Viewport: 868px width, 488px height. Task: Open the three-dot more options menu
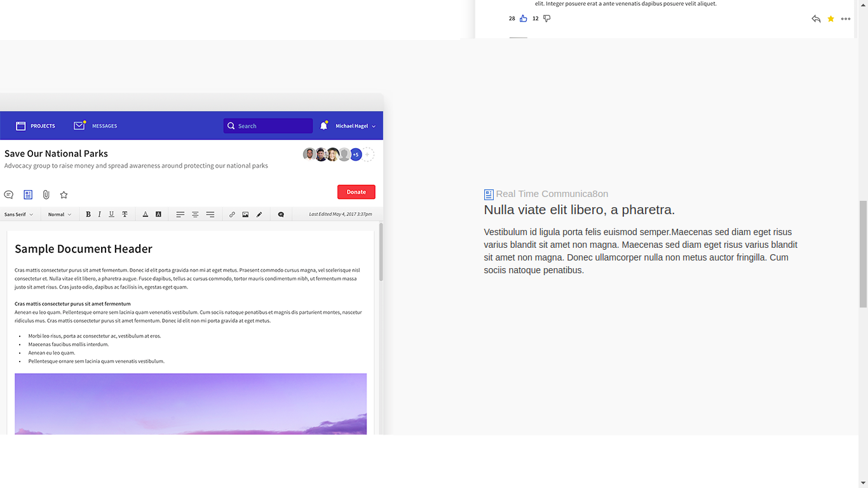point(846,19)
